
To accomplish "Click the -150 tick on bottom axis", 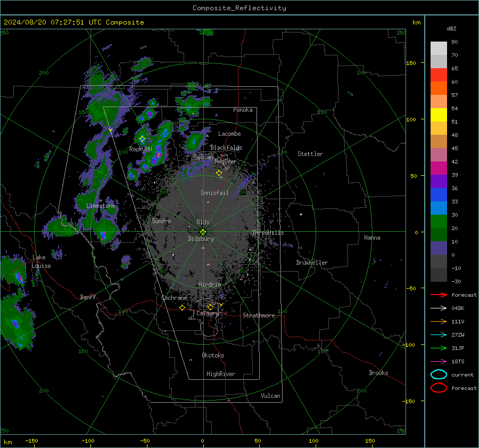I will tap(31, 441).
